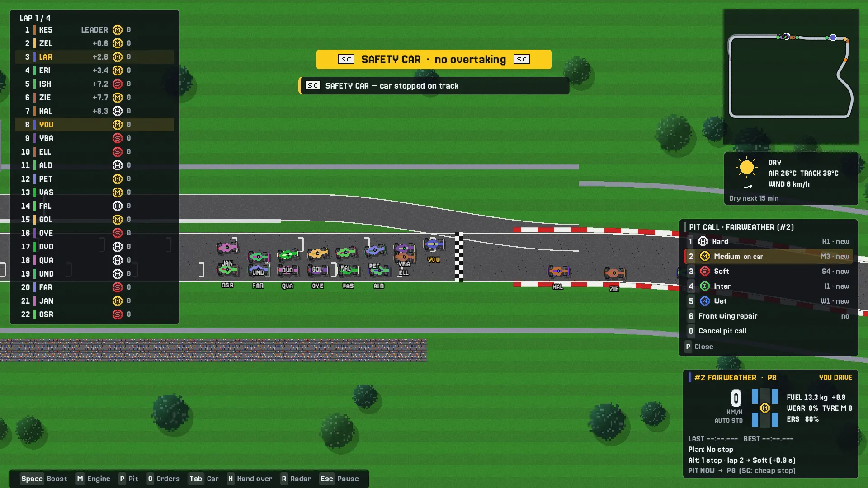Open Engine mode via M hint
The image size is (868, 488).
[x=93, y=479]
